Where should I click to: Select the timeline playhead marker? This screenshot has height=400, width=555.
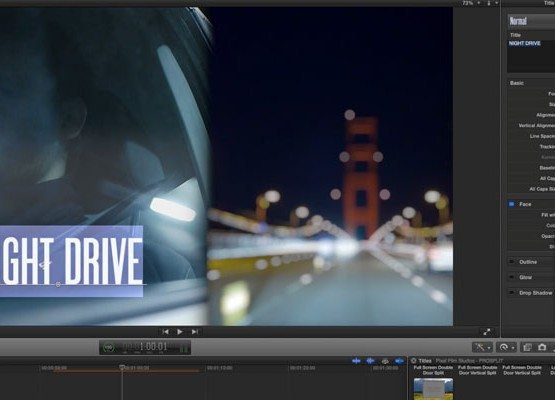[122, 368]
